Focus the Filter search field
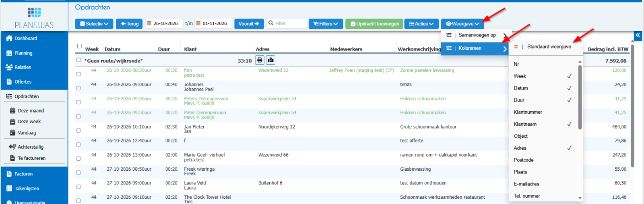Image resolution: width=644 pixels, height=204 pixels. tap(287, 23)
